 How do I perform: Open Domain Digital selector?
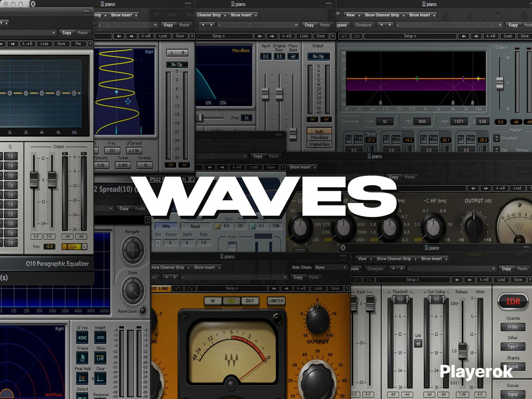pos(513,394)
